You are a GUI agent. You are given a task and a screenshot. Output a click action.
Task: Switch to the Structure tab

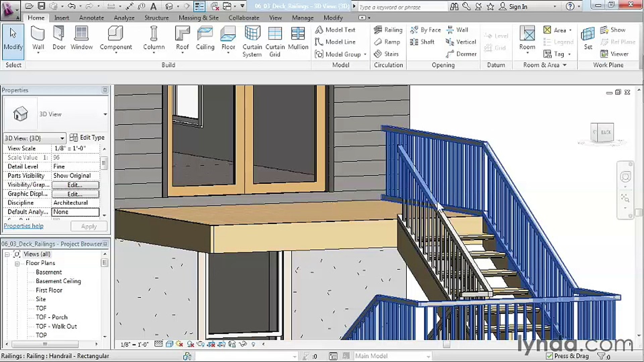tap(156, 18)
